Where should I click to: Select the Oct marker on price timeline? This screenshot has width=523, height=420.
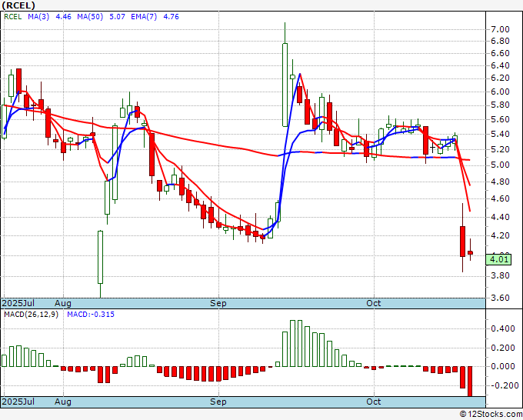point(374,303)
